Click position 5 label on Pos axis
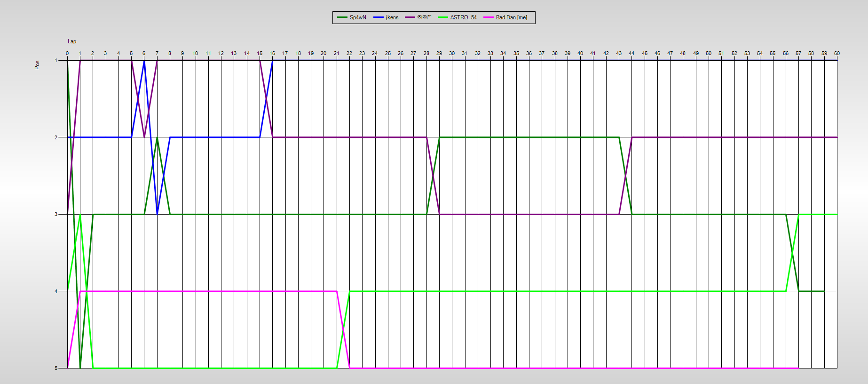Screen dimensions: 868x384 56,368
